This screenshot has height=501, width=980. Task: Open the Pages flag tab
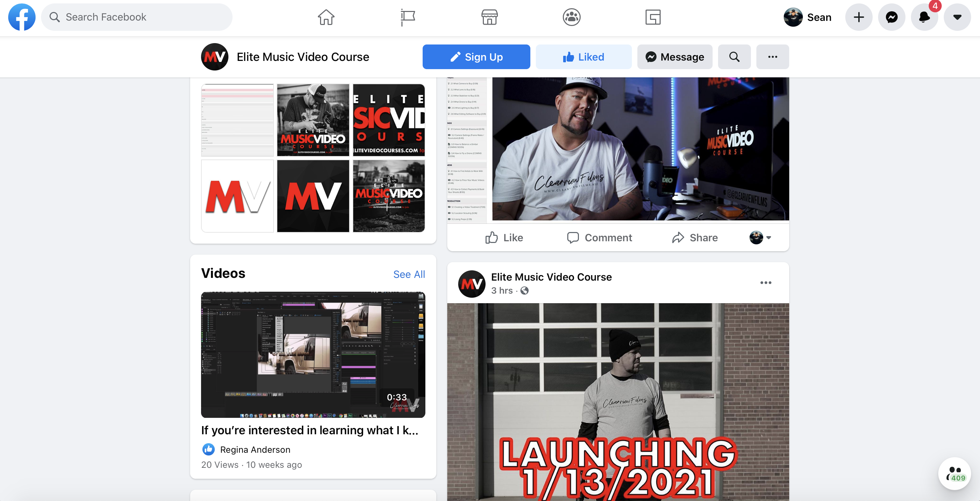click(x=408, y=17)
